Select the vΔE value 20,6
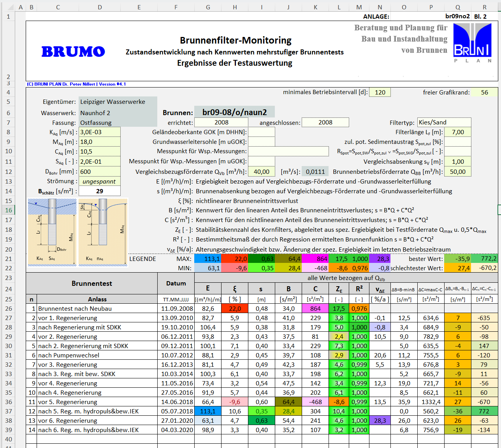Image resolution: width=501 pixels, height=448 pixels. point(380,355)
